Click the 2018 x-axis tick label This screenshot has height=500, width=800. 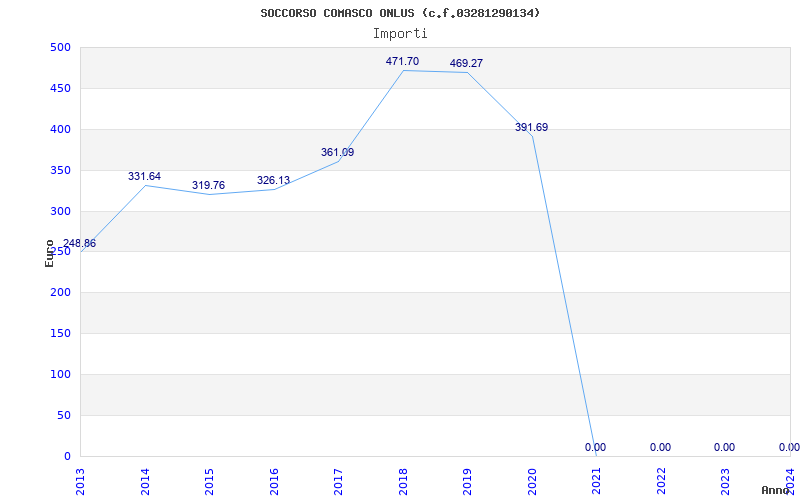pyautogui.click(x=403, y=481)
